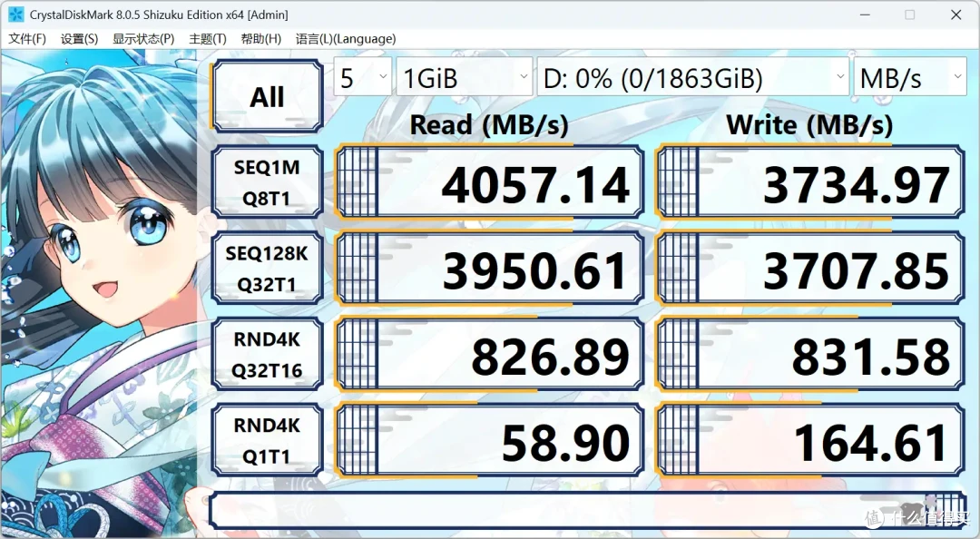Select the 3734.97 sequential write result
The image size is (980, 539).
tap(810, 182)
